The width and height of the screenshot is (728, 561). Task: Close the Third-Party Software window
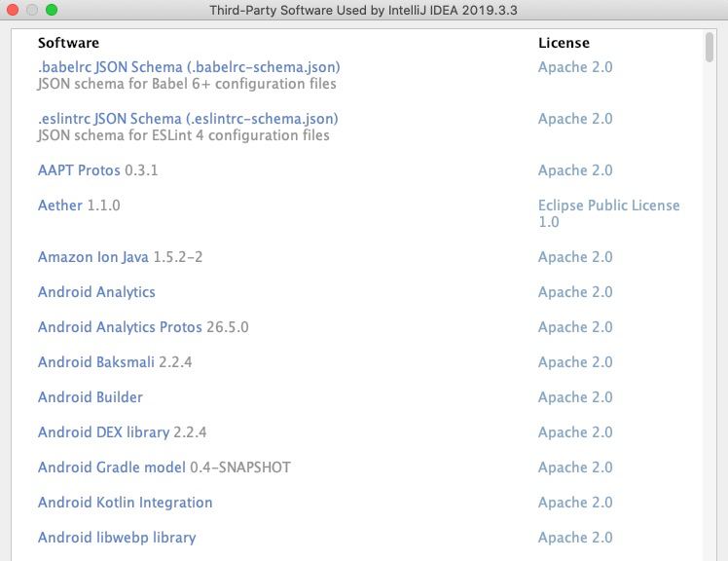[x=13, y=10]
